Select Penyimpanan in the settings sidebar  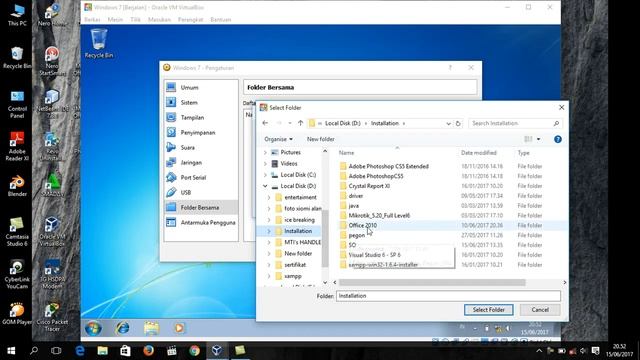click(x=201, y=133)
